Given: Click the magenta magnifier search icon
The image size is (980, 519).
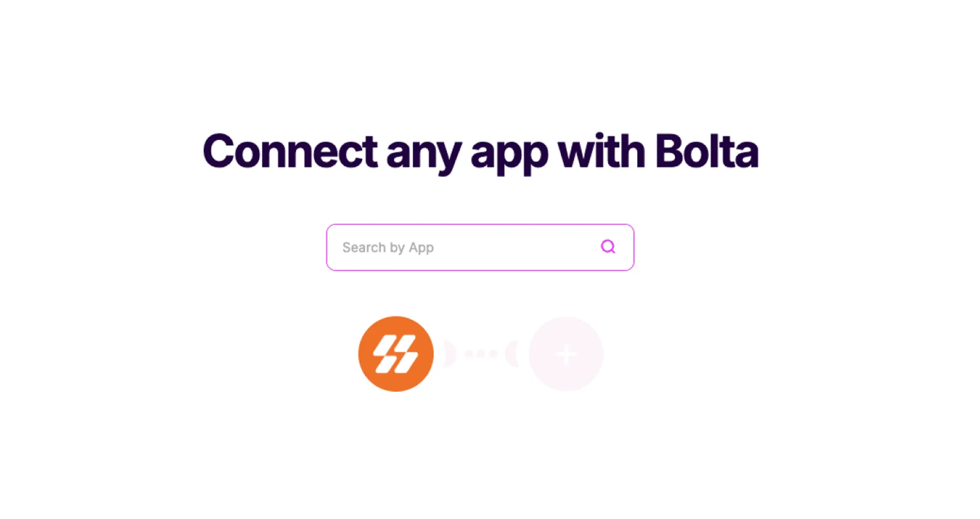Looking at the screenshot, I should point(608,247).
